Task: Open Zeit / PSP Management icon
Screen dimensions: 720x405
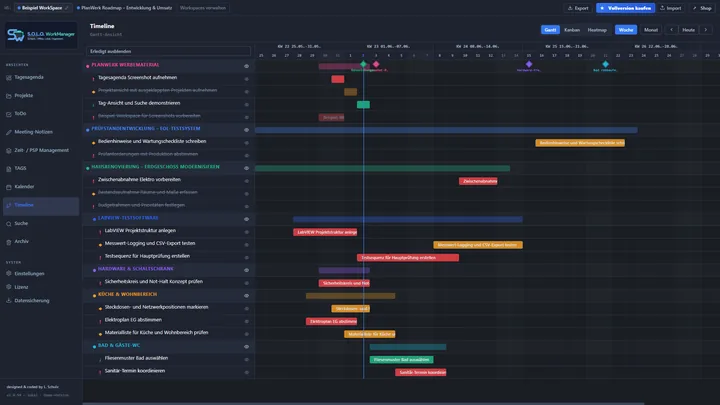Action: tap(9, 151)
